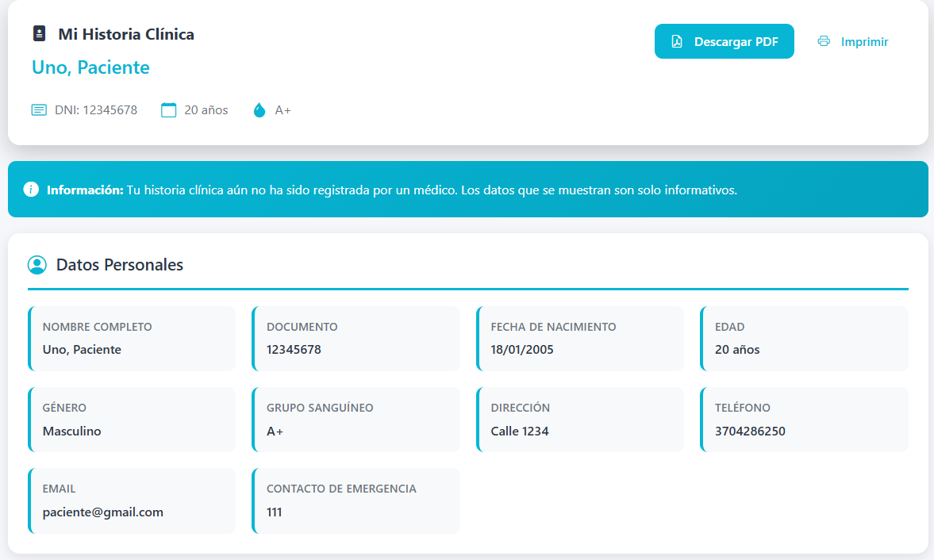Download the clinical history as PDF
Viewport: 934px width, 560px height.
point(724,42)
